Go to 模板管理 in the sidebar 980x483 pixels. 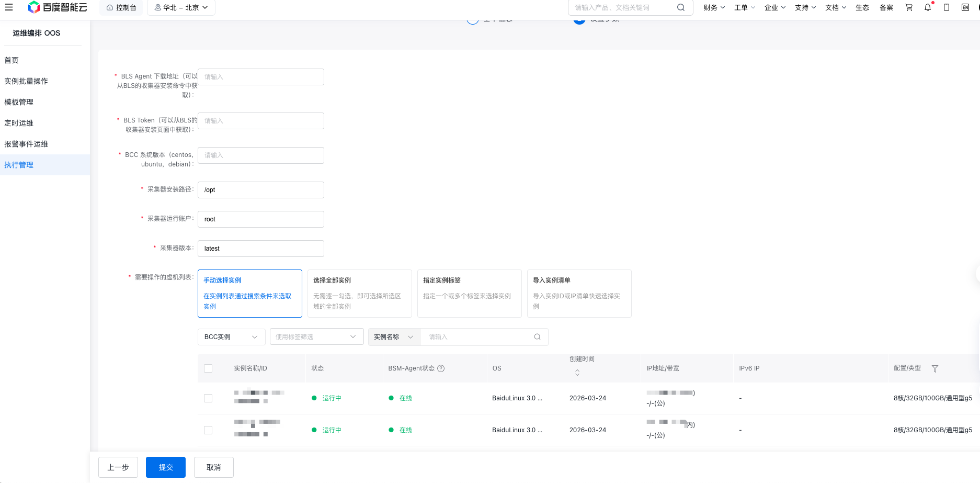click(x=19, y=102)
